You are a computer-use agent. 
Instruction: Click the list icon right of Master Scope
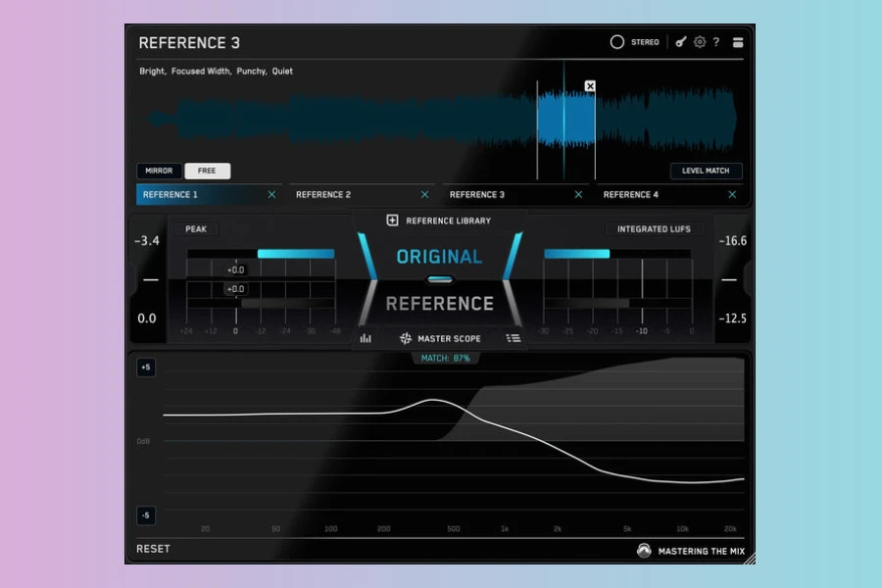[513, 338]
